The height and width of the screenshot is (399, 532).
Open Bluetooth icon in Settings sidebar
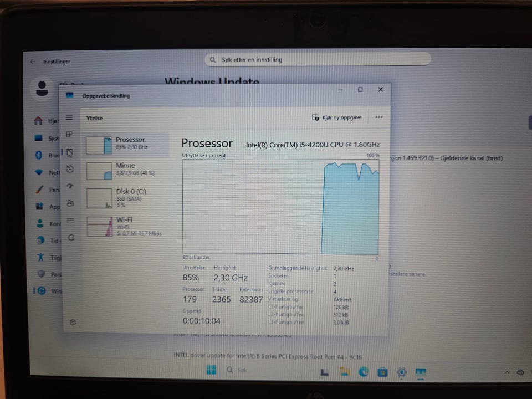pyautogui.click(x=39, y=155)
